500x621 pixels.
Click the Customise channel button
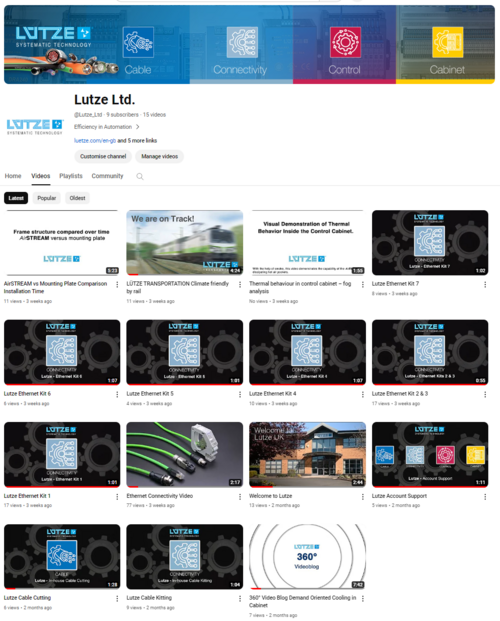coord(103,156)
